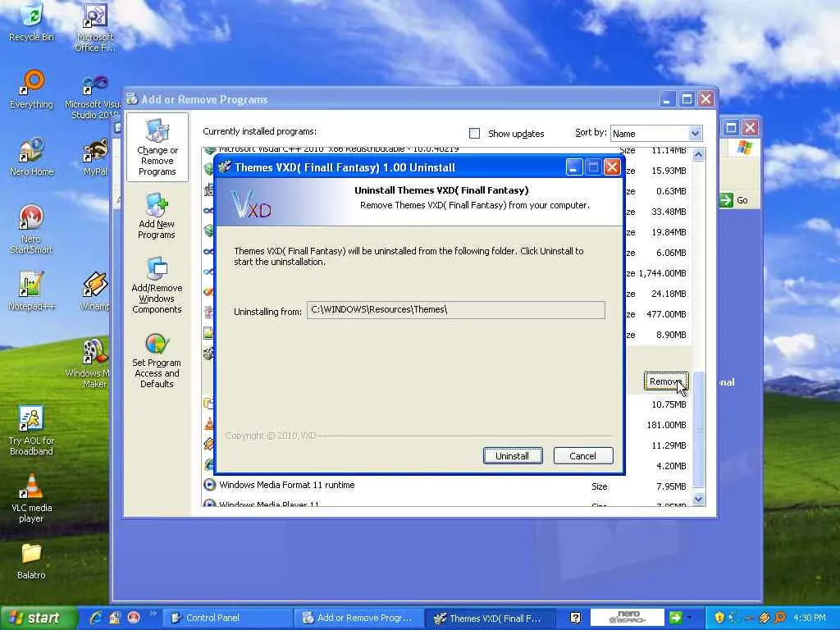Click the Nero Search box on taskbar
This screenshot has height=630, width=840.
(627, 618)
